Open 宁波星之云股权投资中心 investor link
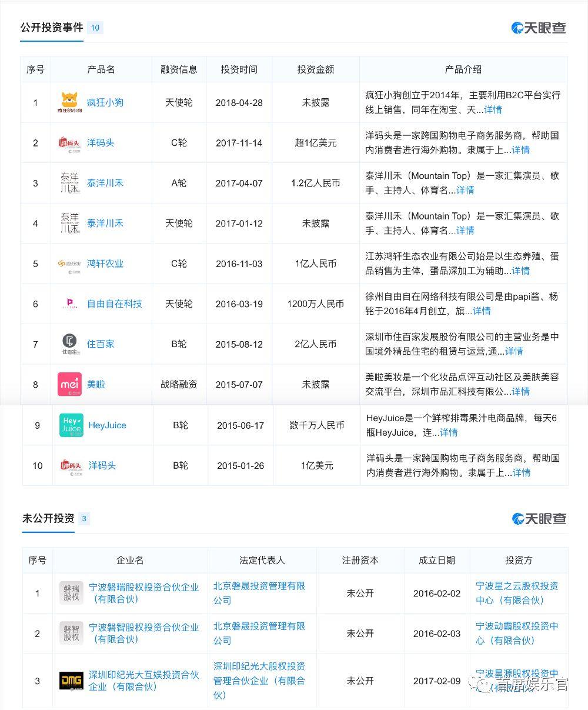 [517, 593]
